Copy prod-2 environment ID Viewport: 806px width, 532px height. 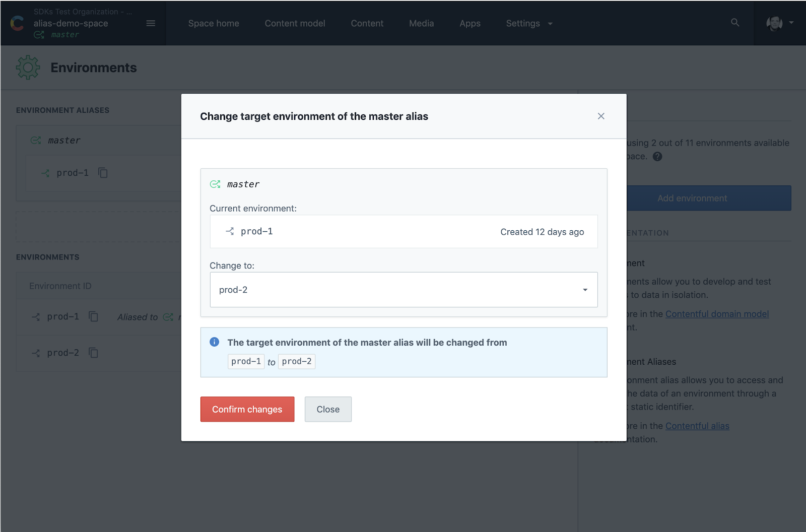pyautogui.click(x=93, y=353)
